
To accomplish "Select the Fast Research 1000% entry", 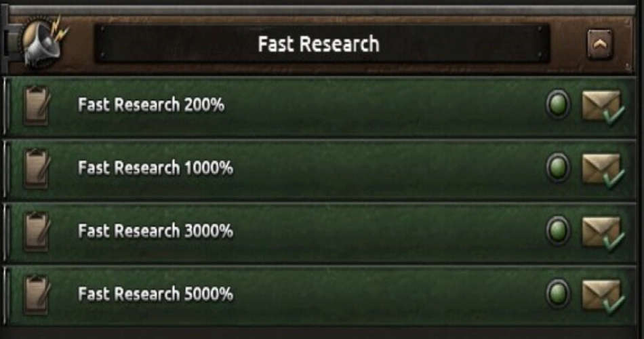I will pyautogui.click(x=155, y=168).
